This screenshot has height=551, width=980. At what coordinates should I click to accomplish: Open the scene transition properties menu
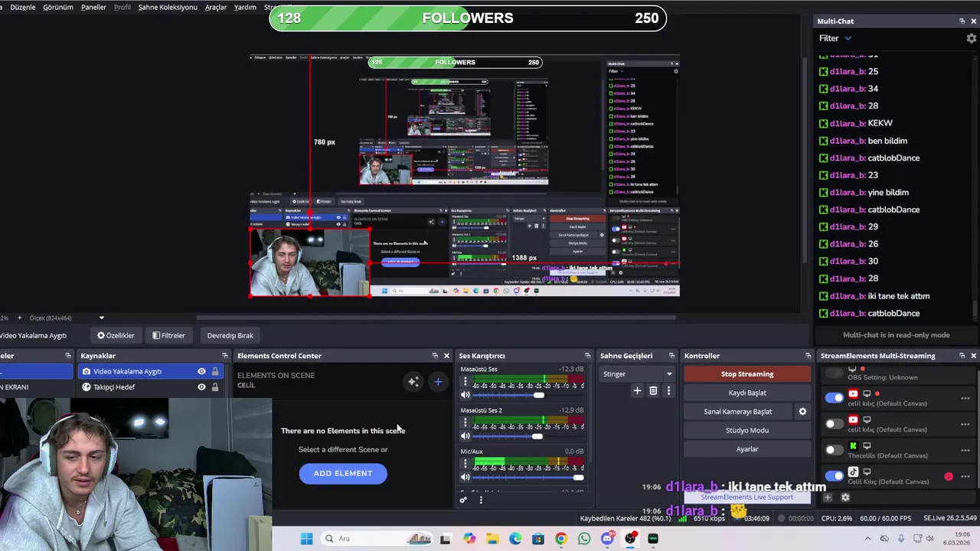click(x=668, y=391)
